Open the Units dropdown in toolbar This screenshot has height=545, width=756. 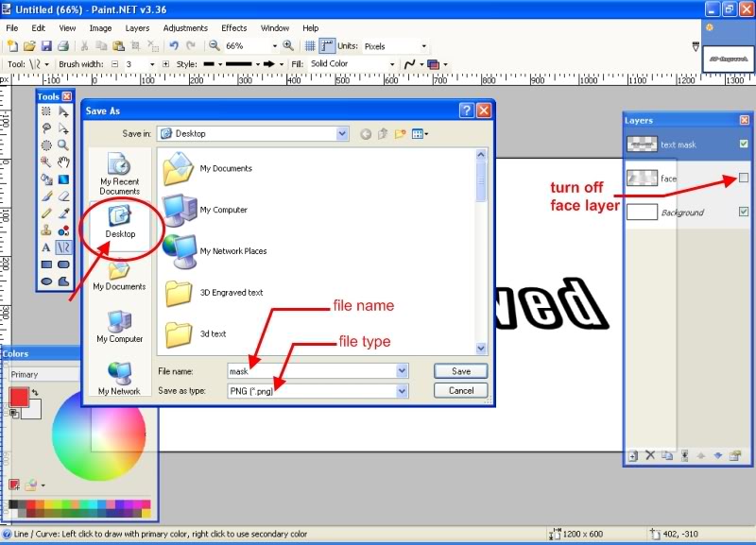click(423, 45)
